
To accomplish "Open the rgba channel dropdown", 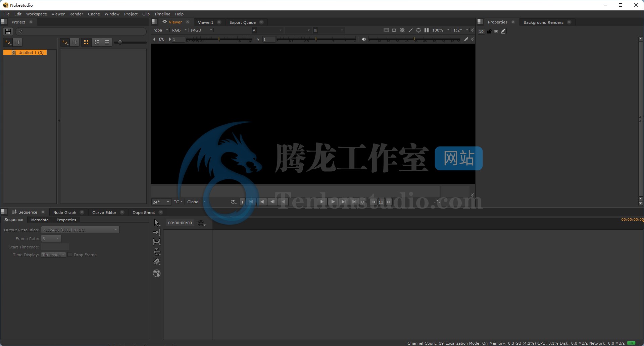I will point(161,30).
